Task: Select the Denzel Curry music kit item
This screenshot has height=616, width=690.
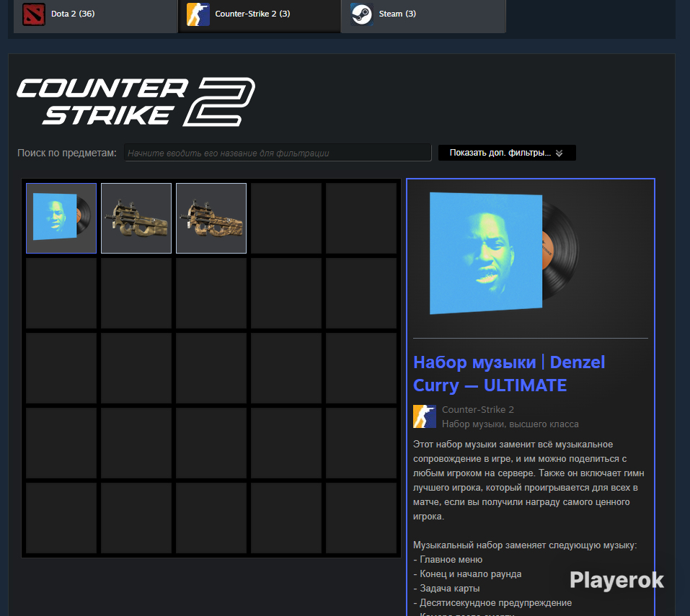Action: tap(61, 218)
